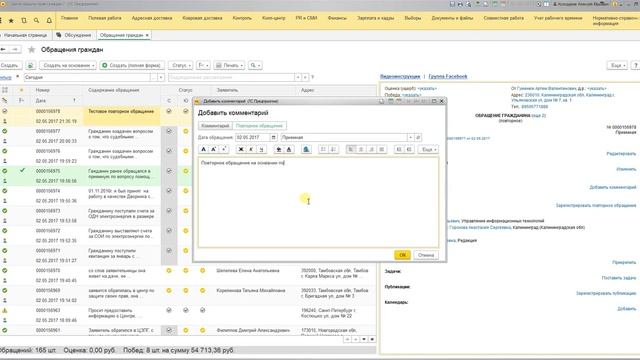Click the Добавить комментарий link in the right panel

click(613, 187)
